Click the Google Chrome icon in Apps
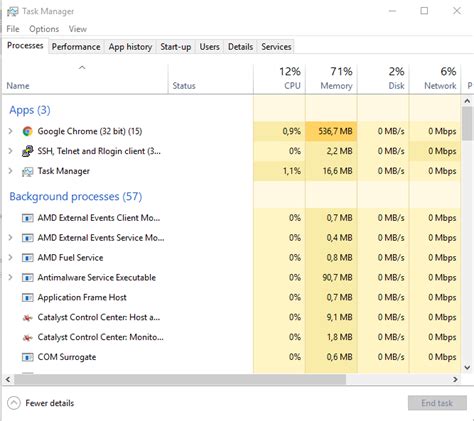This screenshot has height=421, width=474. pos(27,131)
